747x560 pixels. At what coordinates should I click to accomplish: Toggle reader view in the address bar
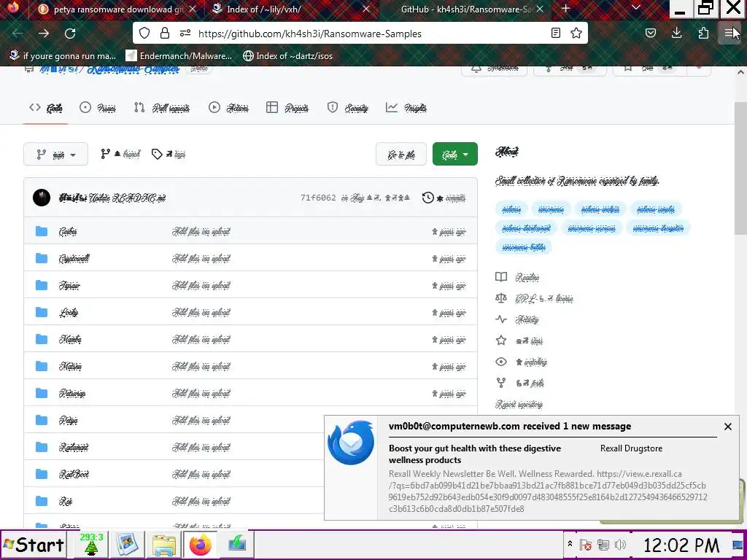[x=555, y=34]
